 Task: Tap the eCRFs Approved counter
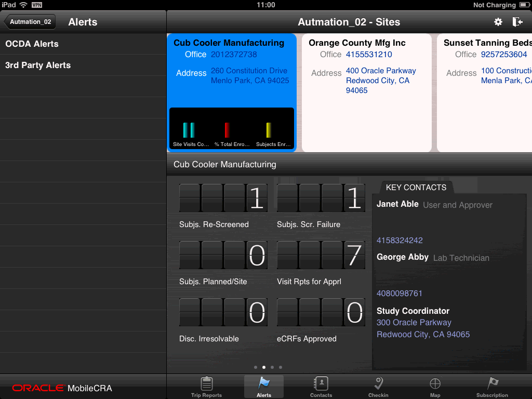click(x=321, y=312)
